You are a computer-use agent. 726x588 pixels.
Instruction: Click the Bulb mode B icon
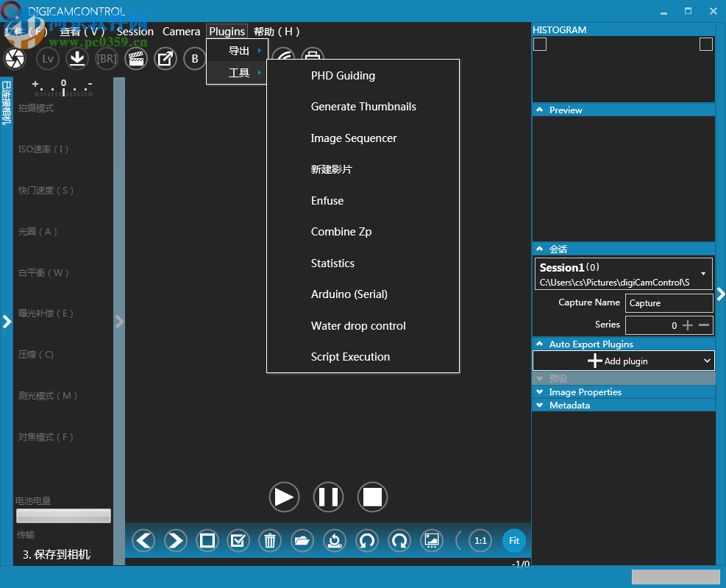point(195,59)
